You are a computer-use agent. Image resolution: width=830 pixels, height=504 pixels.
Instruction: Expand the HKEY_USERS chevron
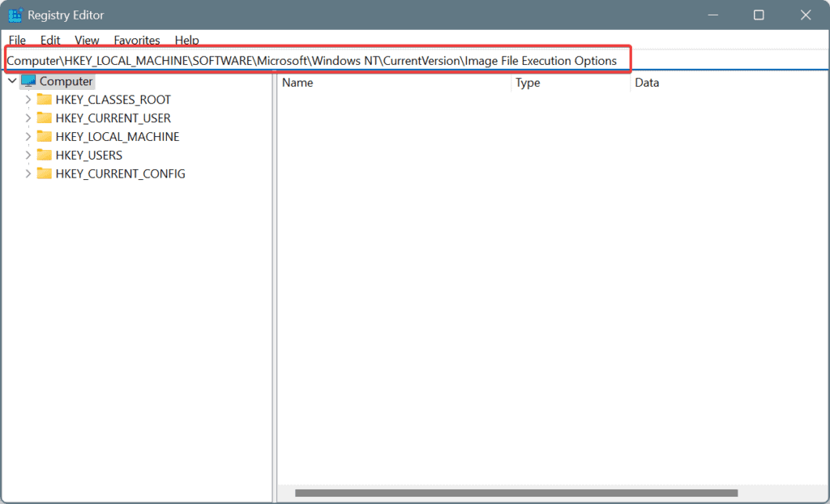point(28,155)
